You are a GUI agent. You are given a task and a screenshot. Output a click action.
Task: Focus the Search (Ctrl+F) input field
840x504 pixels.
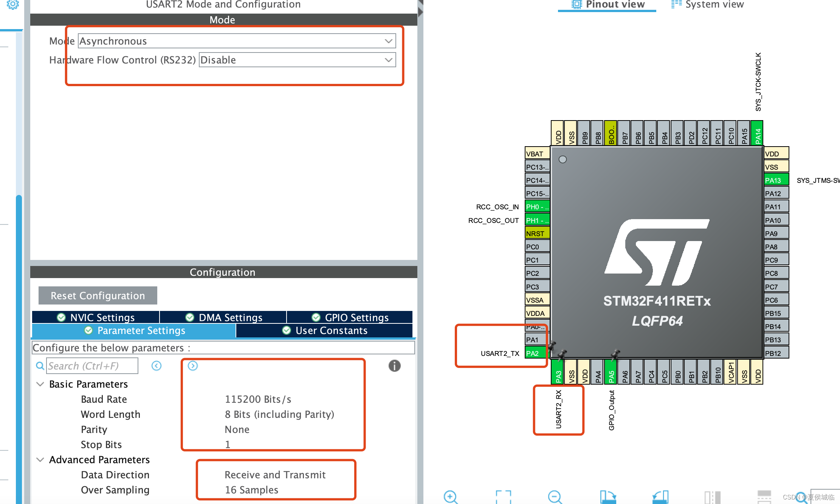[x=92, y=366]
